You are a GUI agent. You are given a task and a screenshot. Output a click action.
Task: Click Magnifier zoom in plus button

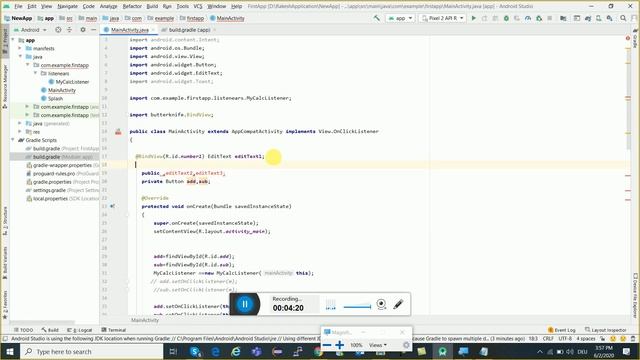click(x=339, y=345)
